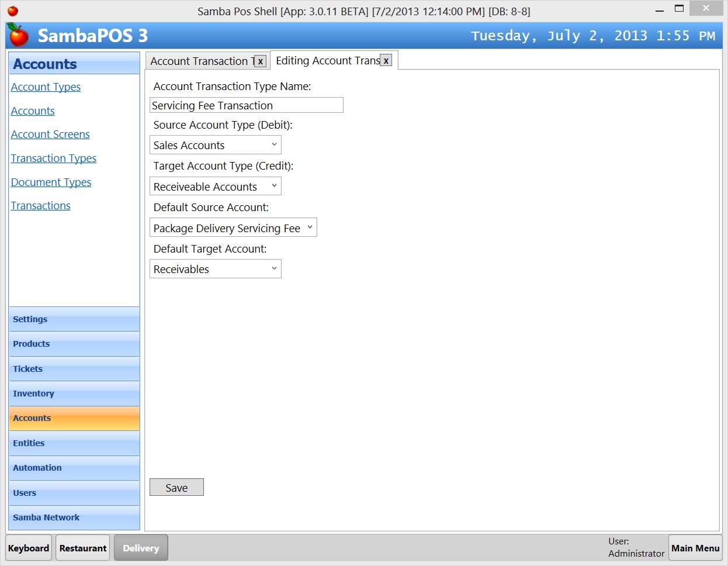Expand the Target Account Type dropdown
The width and height of the screenshot is (728, 566).
pyautogui.click(x=274, y=186)
